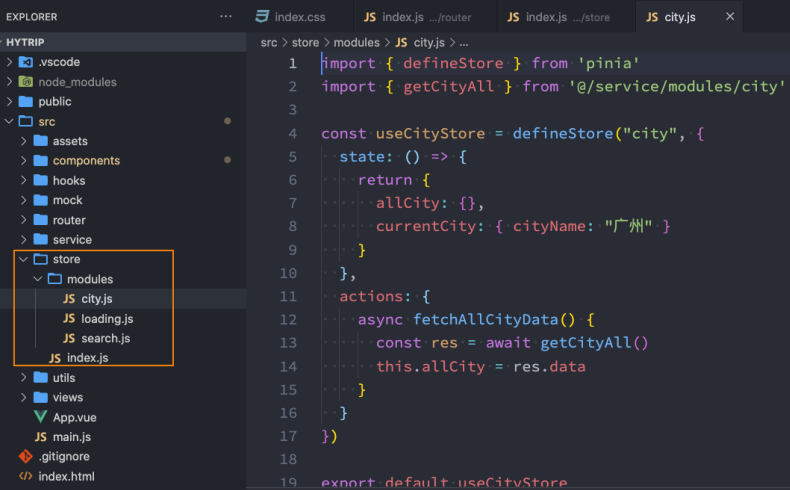Screen dimensions: 790x490
Task: Collapse the store folder chevron
Action: pos(24,259)
